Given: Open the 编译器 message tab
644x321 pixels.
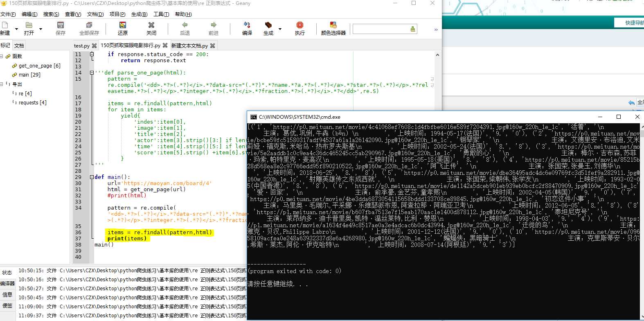Looking at the screenshot, I should [7, 283].
